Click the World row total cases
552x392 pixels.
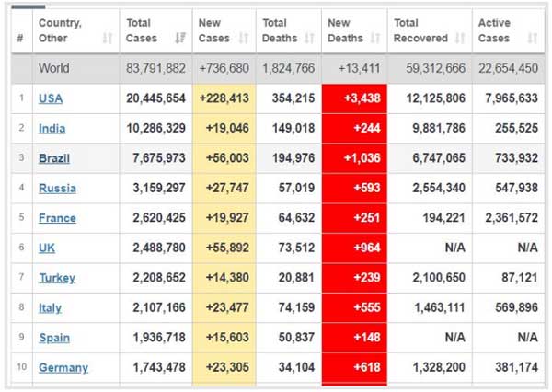tap(156, 68)
